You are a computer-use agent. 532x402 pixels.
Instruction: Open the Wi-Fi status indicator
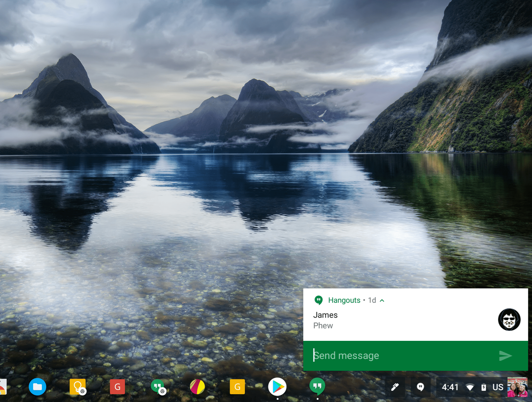pos(470,387)
